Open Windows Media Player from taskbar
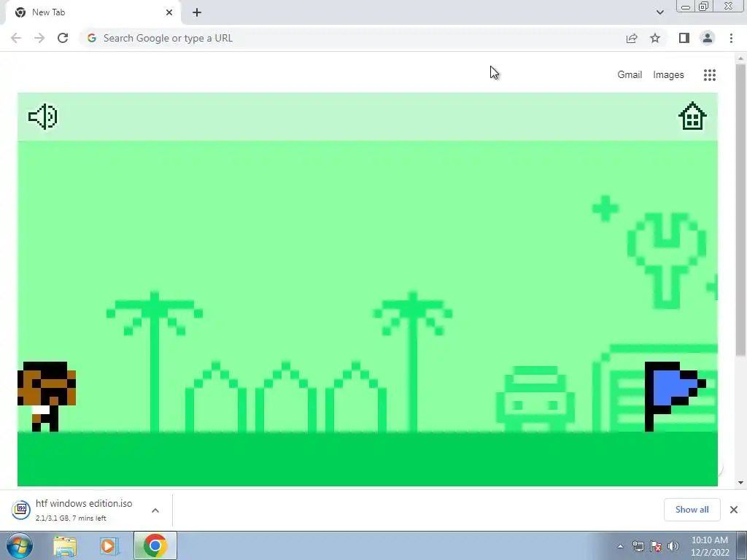Screen dimensions: 747x560 coord(109,545)
